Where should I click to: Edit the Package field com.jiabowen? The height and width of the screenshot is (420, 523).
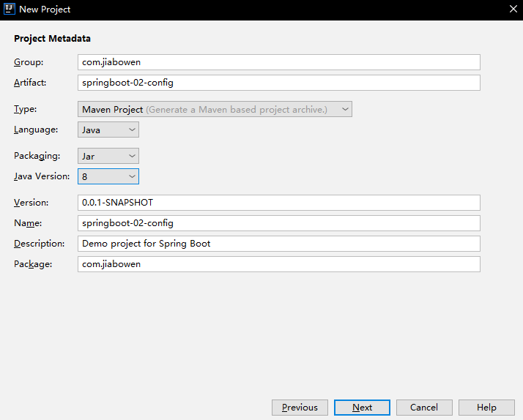pos(279,264)
